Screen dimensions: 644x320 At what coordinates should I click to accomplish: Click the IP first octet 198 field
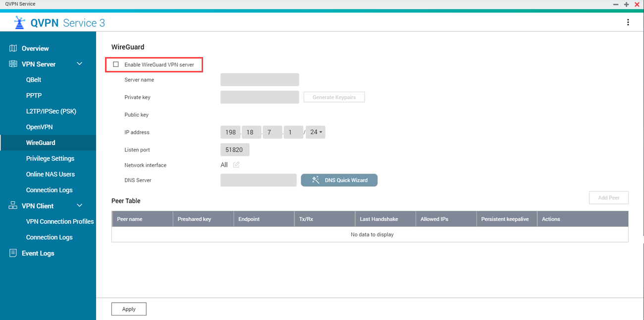pos(230,132)
